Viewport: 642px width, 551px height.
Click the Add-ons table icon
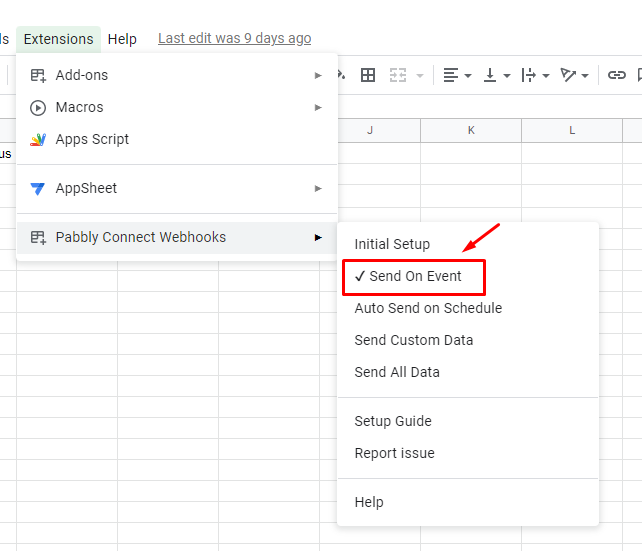tap(38, 75)
